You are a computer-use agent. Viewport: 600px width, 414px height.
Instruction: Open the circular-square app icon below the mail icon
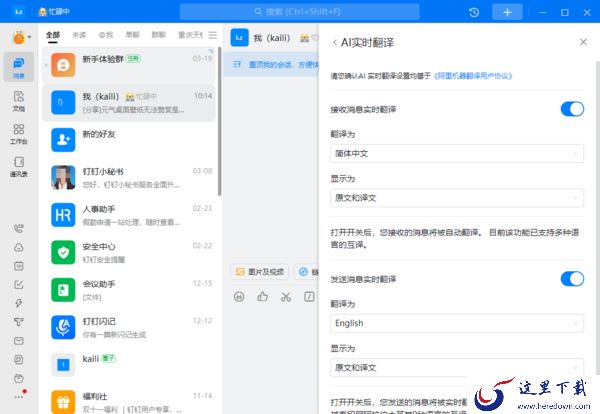coord(18,359)
